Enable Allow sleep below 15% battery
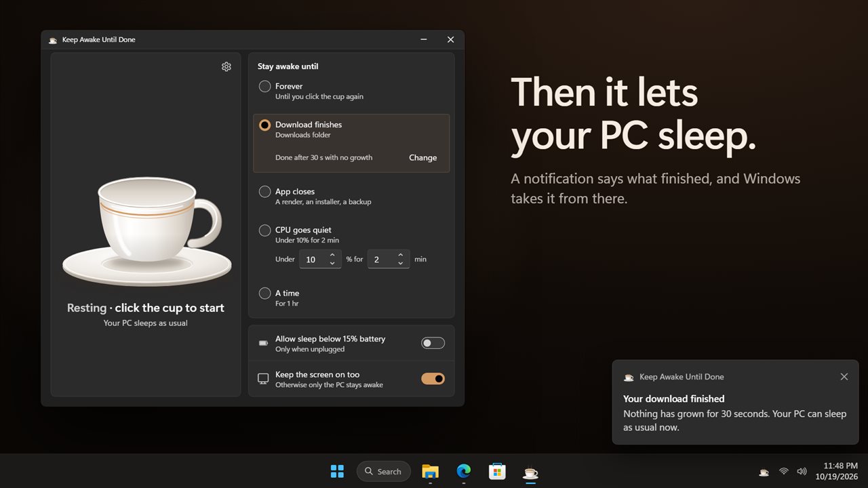Viewport: 868px width, 488px height. pos(433,343)
